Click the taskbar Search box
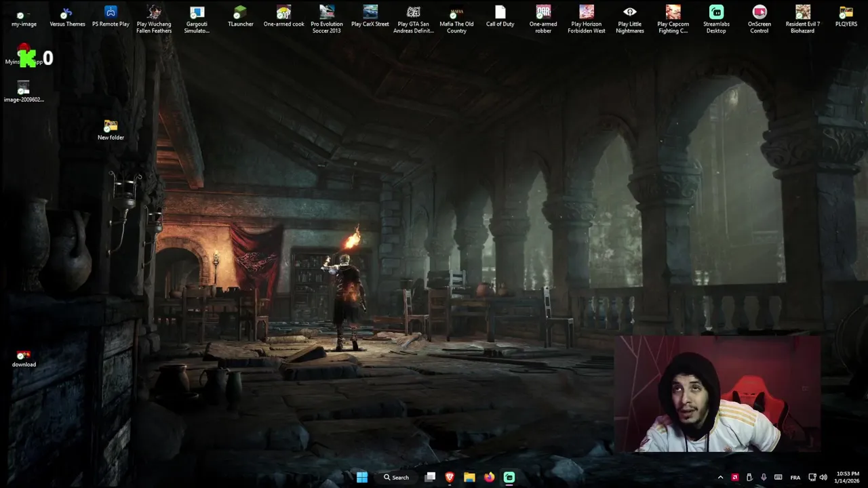This screenshot has height=488, width=868. (397, 477)
